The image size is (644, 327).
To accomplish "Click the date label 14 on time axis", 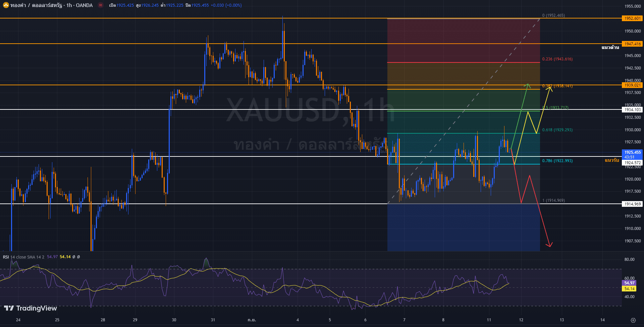I will click(602, 320).
